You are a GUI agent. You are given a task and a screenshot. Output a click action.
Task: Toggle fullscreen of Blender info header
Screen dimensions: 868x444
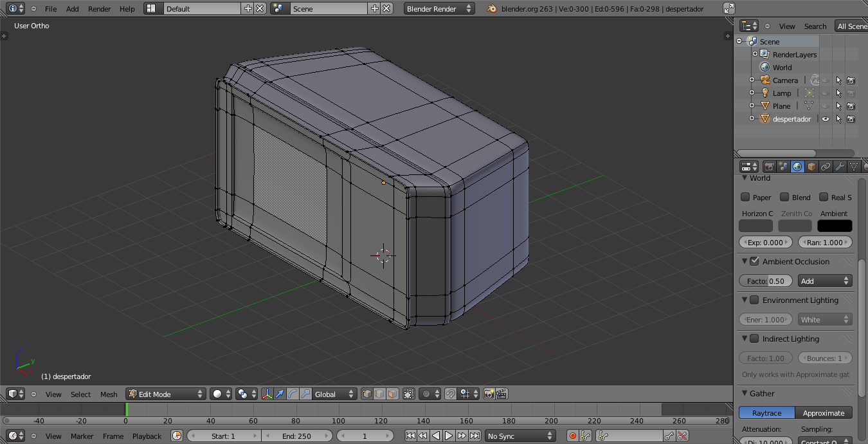point(728,8)
